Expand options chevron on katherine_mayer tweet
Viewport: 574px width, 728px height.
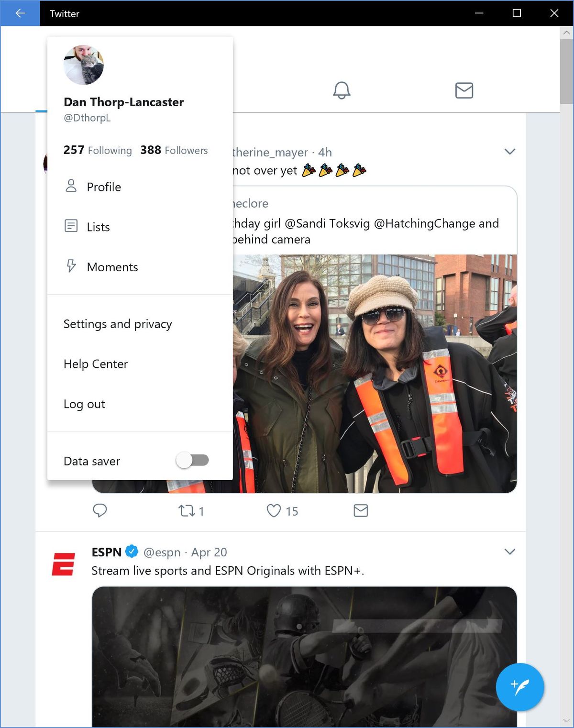[x=510, y=152]
